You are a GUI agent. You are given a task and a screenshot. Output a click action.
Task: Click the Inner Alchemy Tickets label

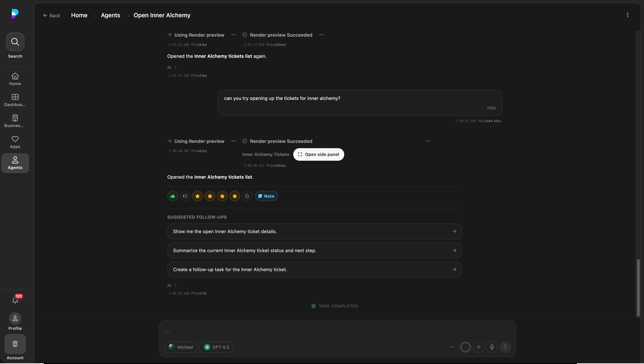point(265,155)
